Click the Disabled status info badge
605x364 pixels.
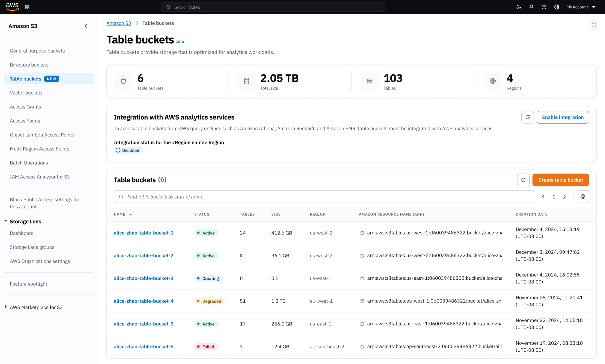pyautogui.click(x=128, y=150)
